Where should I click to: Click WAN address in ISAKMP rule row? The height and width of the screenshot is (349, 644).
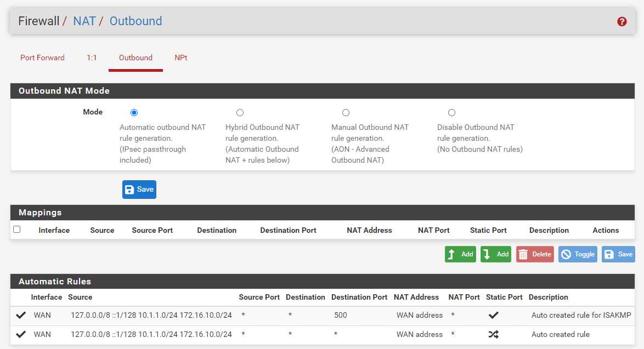pos(419,316)
